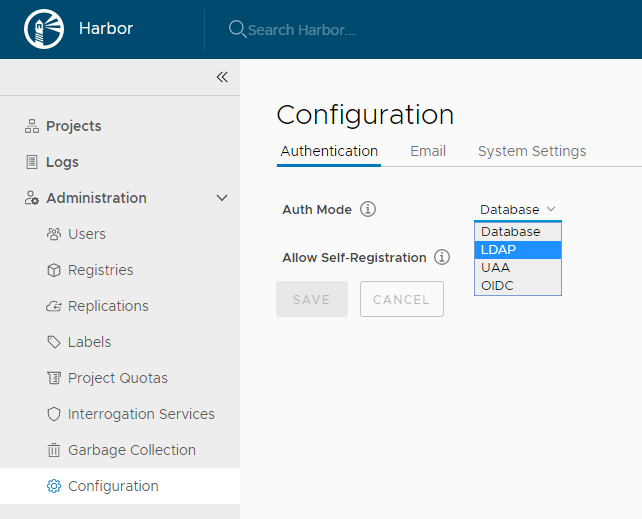The height and width of the screenshot is (519, 642).
Task: Open the Auth Mode dropdown
Action: tap(518, 210)
